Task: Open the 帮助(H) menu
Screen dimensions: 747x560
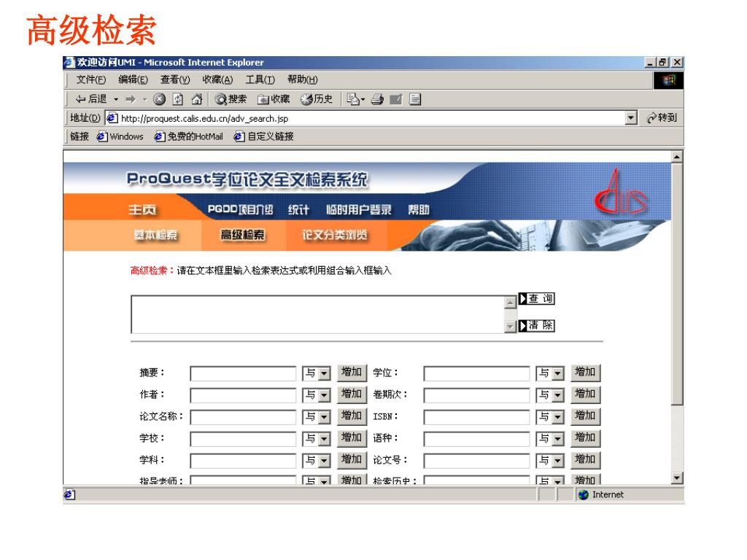Action: click(303, 79)
